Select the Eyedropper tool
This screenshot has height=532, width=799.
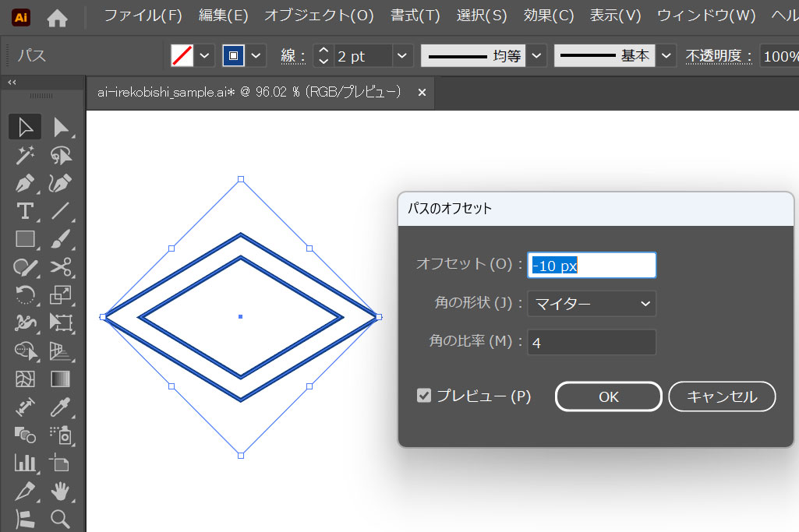coord(61,406)
